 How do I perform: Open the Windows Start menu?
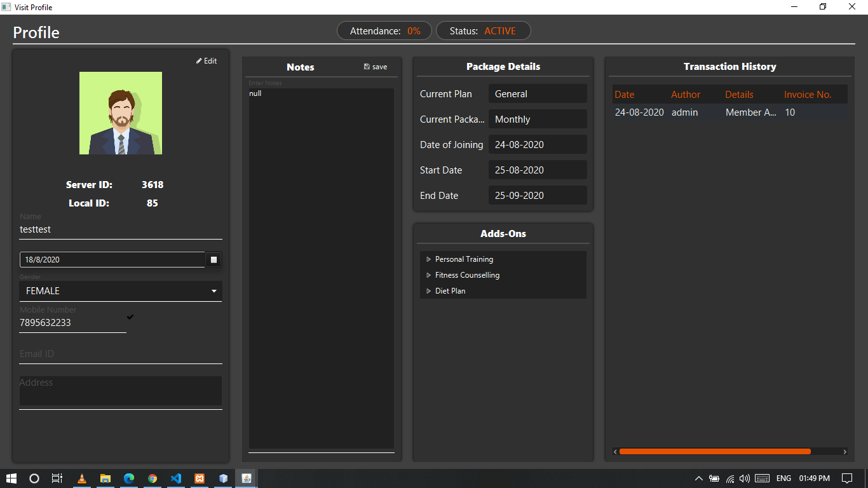click(11, 478)
